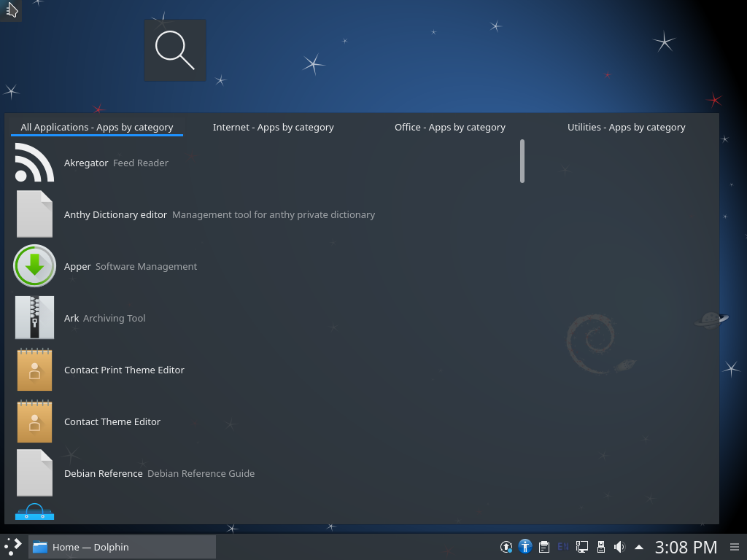The height and width of the screenshot is (560, 747).
Task: Open the 3:08 PM clock calendar
Action: coord(686,547)
